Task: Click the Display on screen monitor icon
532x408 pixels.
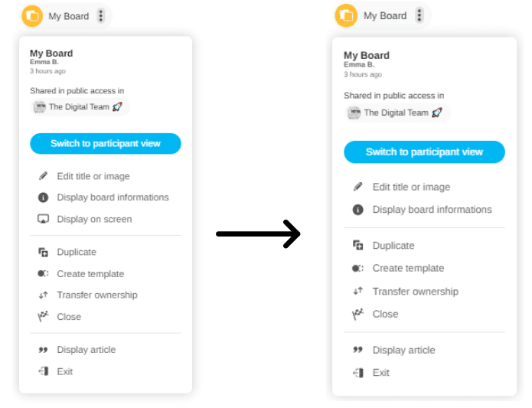Action: tap(43, 219)
